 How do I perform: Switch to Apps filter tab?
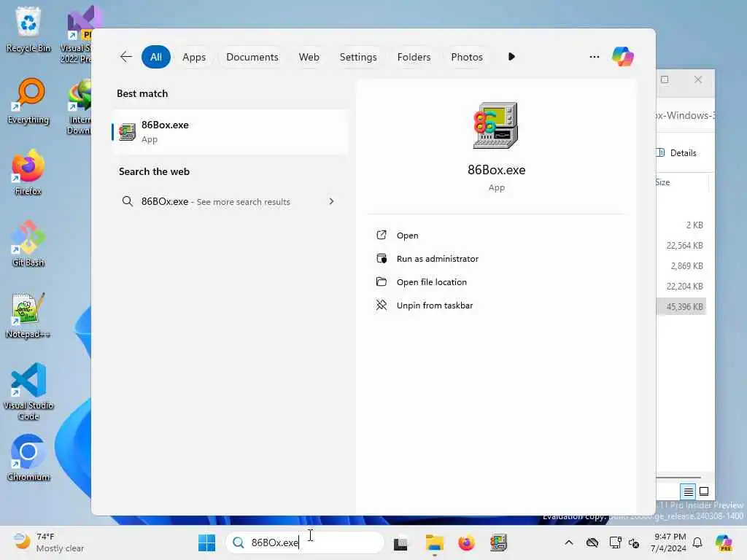[194, 57]
